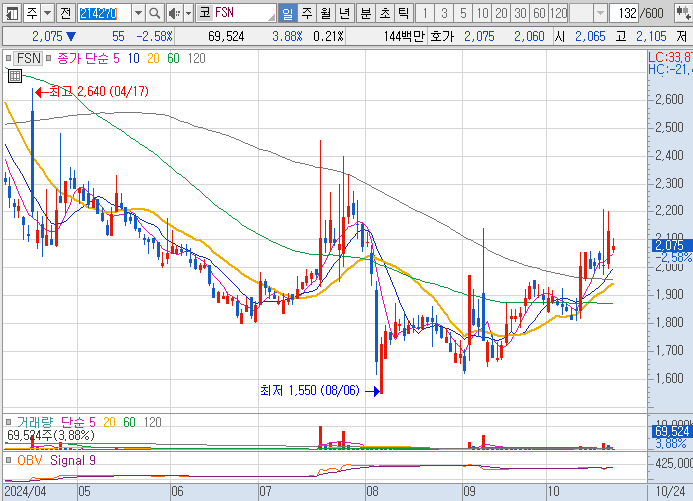Screen dimensions: 693x501
Task: Open the dropdown next to 주 button
Action: (x=47, y=13)
